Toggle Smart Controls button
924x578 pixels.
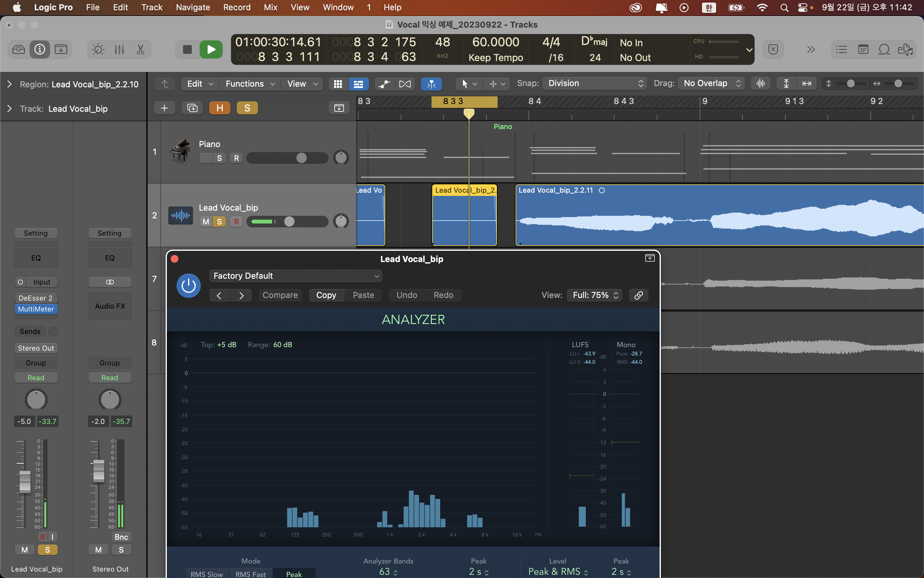[x=98, y=49]
